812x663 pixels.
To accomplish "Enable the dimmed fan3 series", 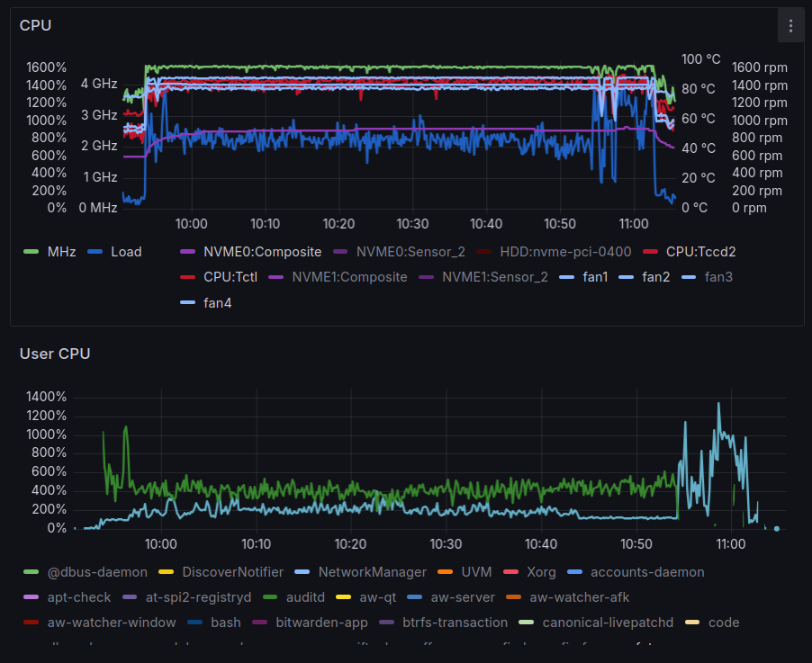I will coord(718,277).
